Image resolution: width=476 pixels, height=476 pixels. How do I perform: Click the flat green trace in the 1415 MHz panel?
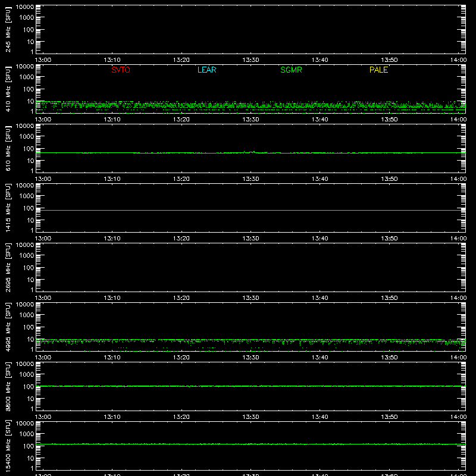coord(250,210)
